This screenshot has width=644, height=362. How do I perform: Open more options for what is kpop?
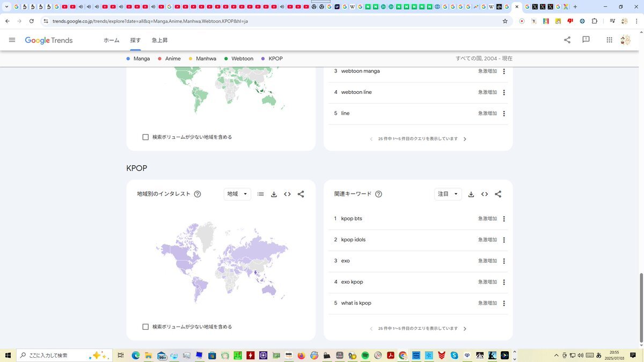504,303
